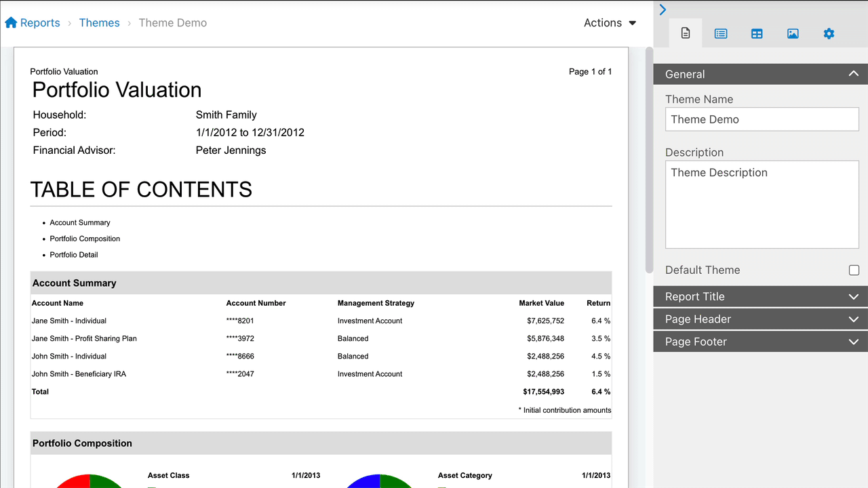Viewport: 868px width, 488px height.
Task: Open the table settings tab icon
Action: 757,33
